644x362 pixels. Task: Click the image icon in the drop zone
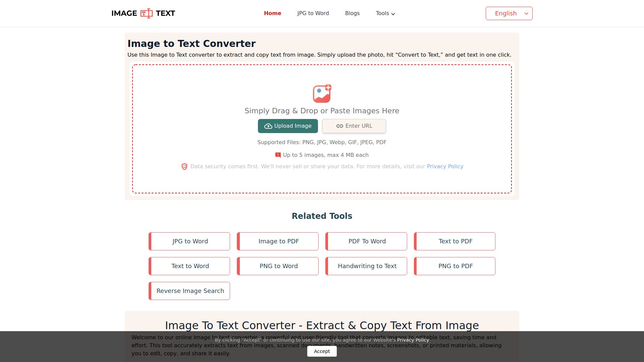[321, 94]
